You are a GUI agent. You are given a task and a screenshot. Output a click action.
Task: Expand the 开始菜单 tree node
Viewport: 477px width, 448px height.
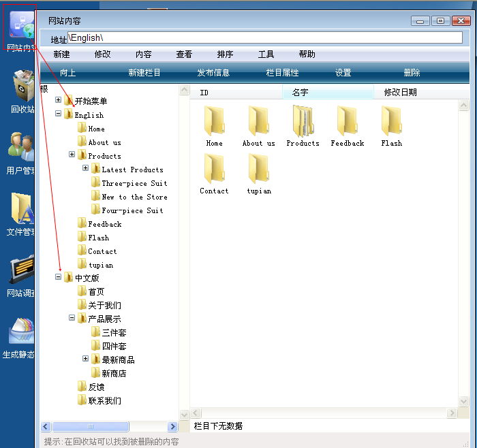pyautogui.click(x=59, y=100)
